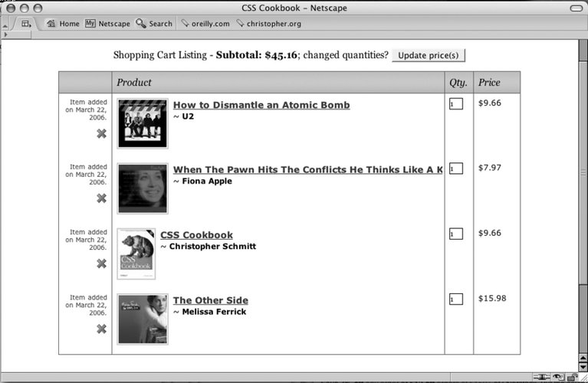Open When The Pawn Hits The Conflicts link
This screenshot has width=588, height=383.
pyautogui.click(x=307, y=170)
